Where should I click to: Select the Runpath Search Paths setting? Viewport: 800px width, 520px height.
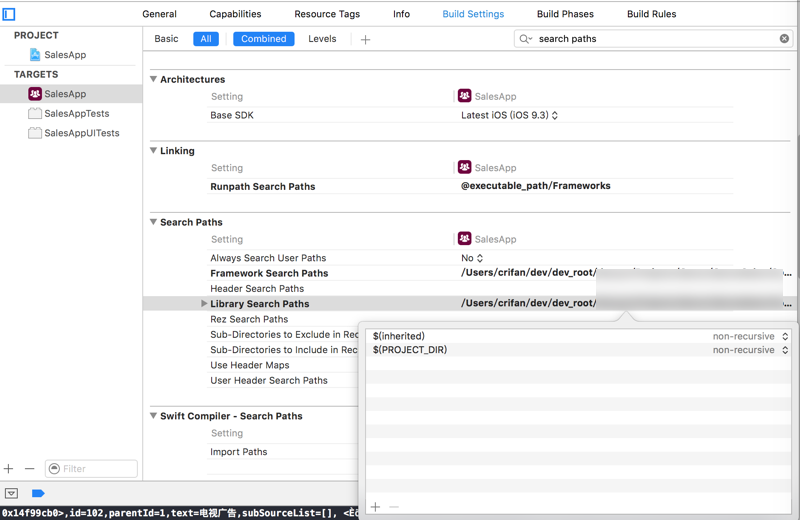coord(263,187)
